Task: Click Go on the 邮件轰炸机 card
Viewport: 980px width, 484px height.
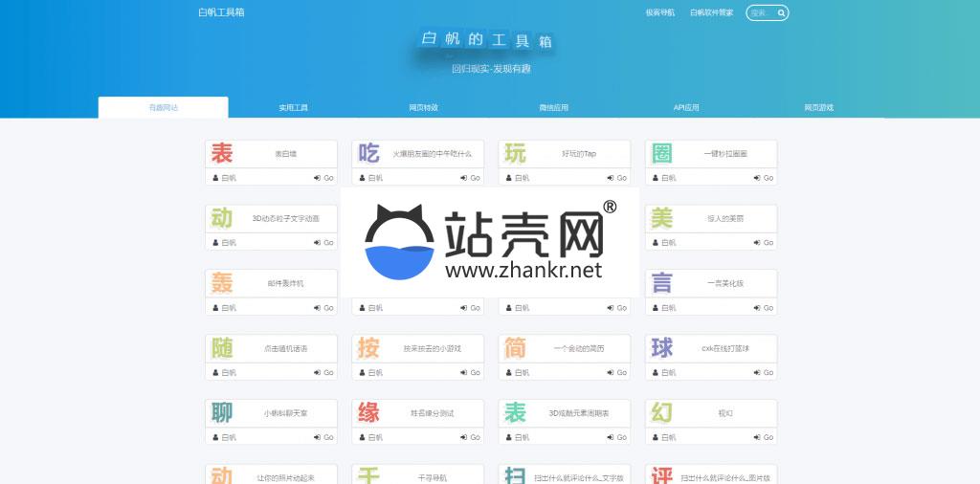Action: (323, 308)
